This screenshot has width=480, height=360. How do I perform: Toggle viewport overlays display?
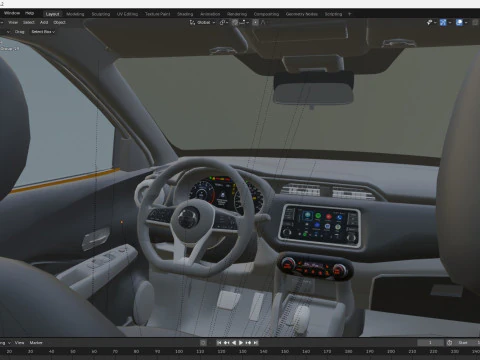coord(459,22)
